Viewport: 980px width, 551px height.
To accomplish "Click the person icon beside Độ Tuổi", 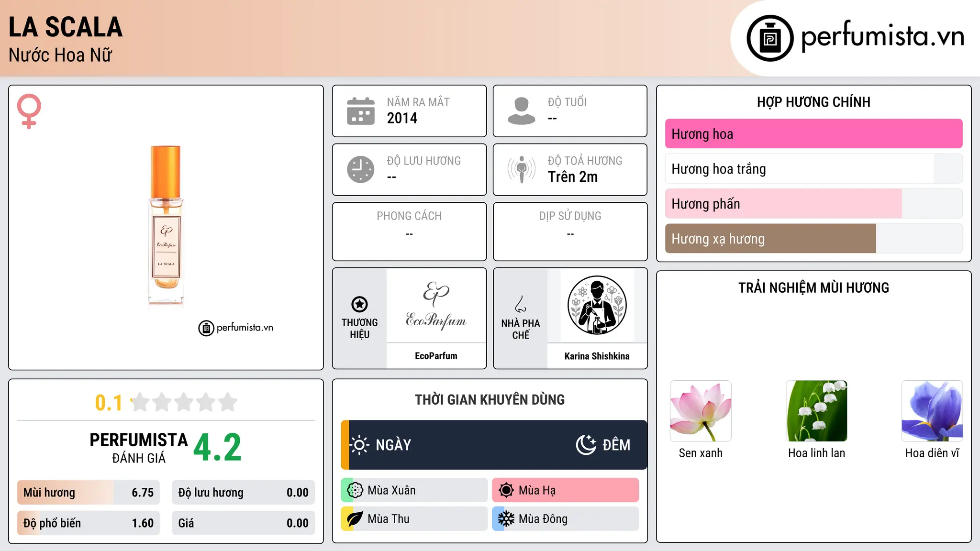I will (522, 111).
